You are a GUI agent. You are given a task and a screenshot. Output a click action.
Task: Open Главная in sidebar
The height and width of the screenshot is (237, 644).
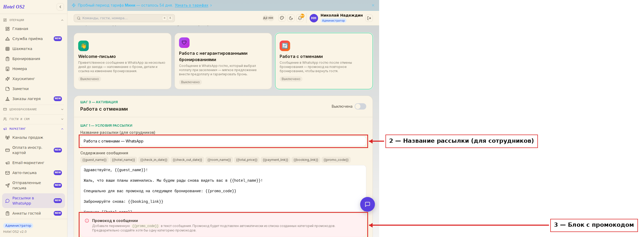tap(33, 29)
